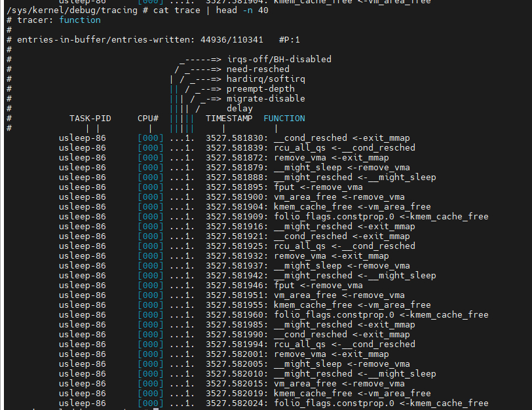The height and width of the screenshot is (410, 532).
Task: Click the 'migrate-disable' legend label
Action: coord(265,99)
